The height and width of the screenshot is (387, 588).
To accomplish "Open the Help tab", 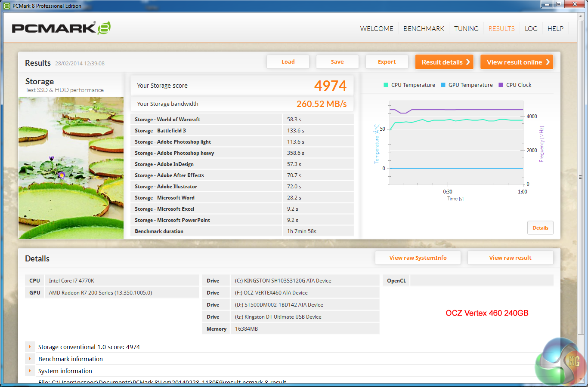I will tap(555, 29).
